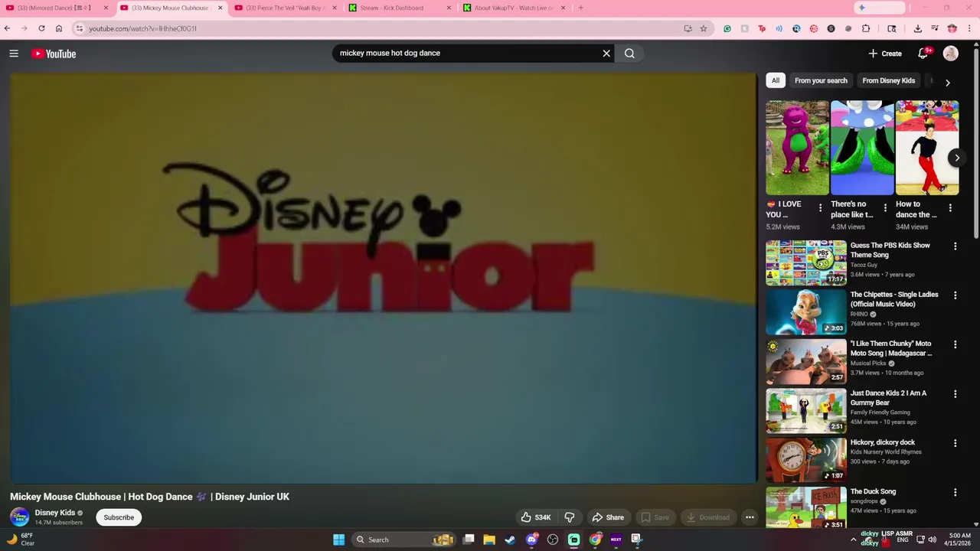Bookmark this page with the star
The height and width of the screenshot is (551, 980).
tap(703, 28)
